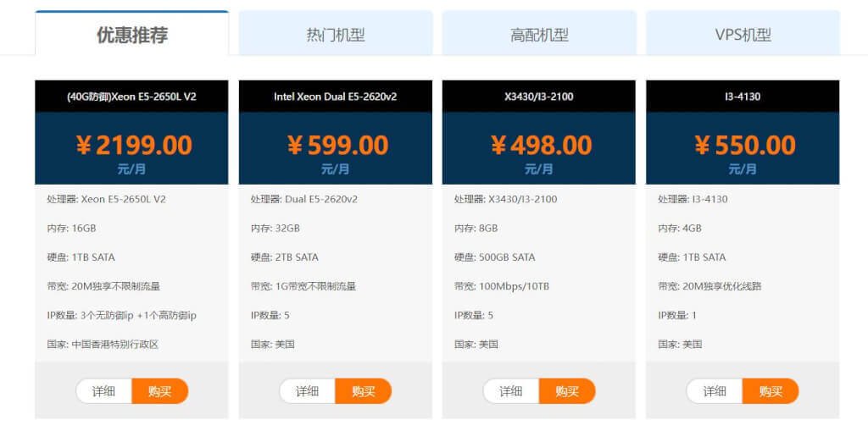View details of the Xeon E5-2650L V2 plan
Viewport: 868px width, 442px height.
103,391
